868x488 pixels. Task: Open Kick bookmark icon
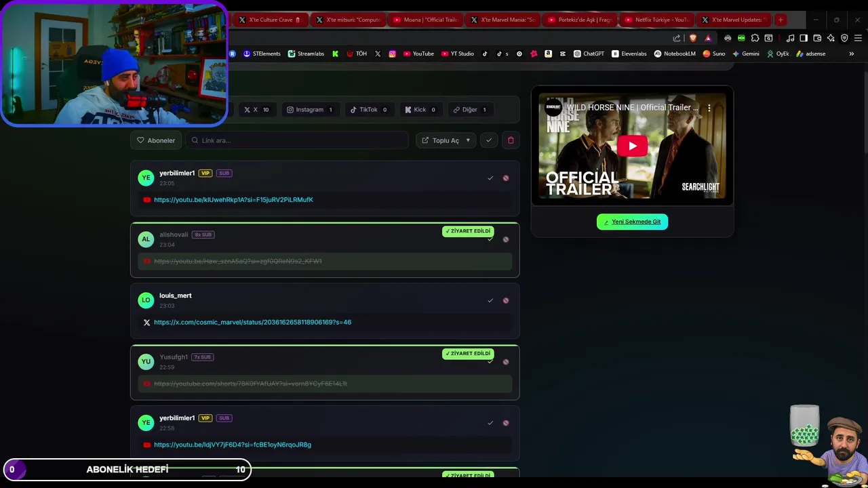(x=335, y=54)
